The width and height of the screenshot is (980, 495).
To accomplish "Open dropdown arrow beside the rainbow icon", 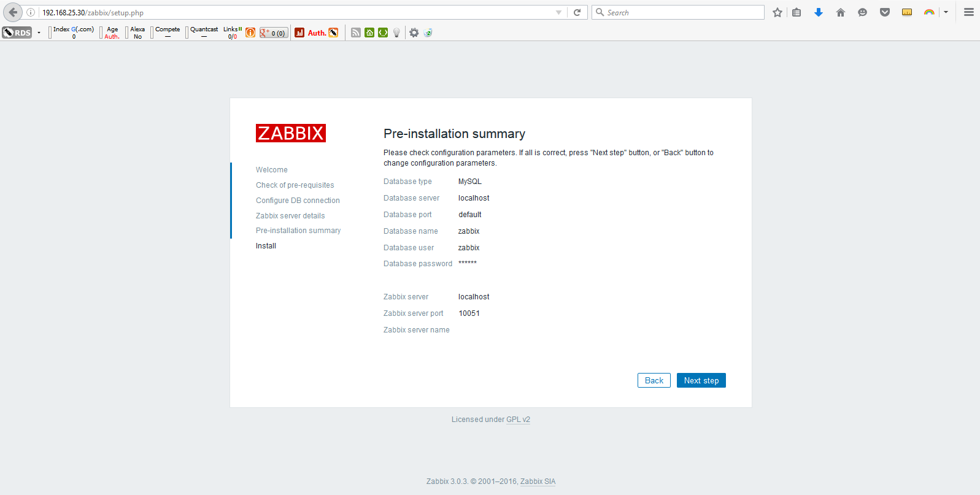I will [x=946, y=12].
